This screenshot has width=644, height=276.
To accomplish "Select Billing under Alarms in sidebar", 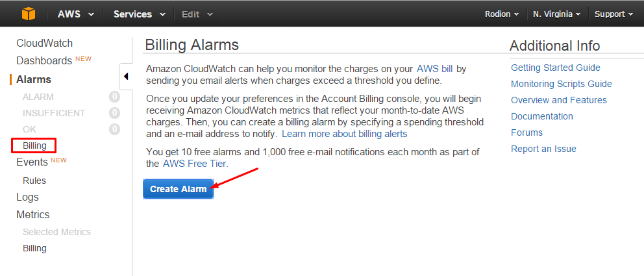I will pyautogui.click(x=34, y=145).
